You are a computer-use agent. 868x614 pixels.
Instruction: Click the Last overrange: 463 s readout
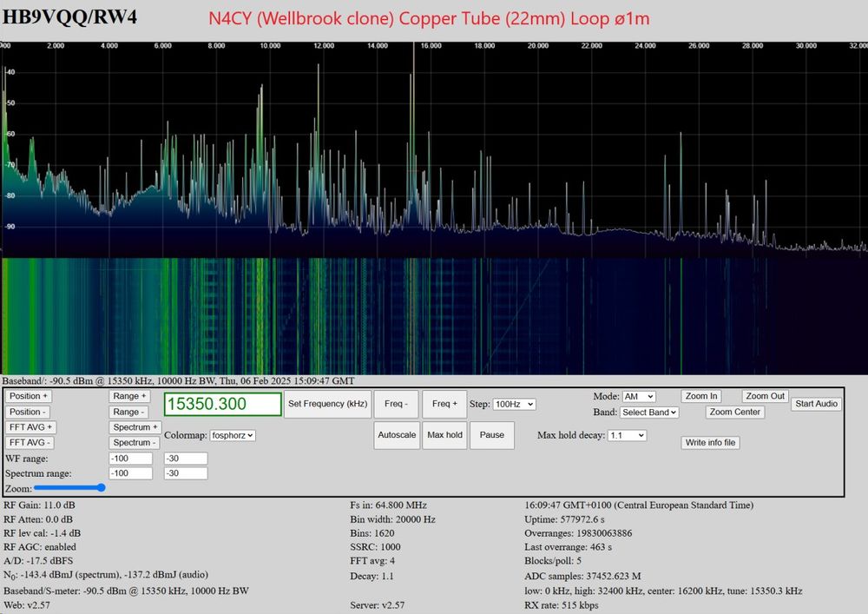[568, 547]
